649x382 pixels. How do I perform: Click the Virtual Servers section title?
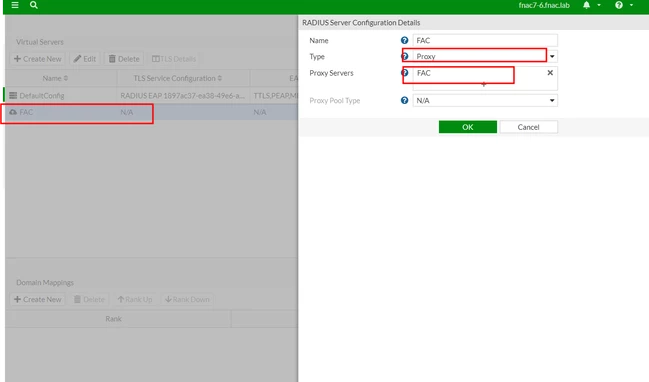click(40, 42)
